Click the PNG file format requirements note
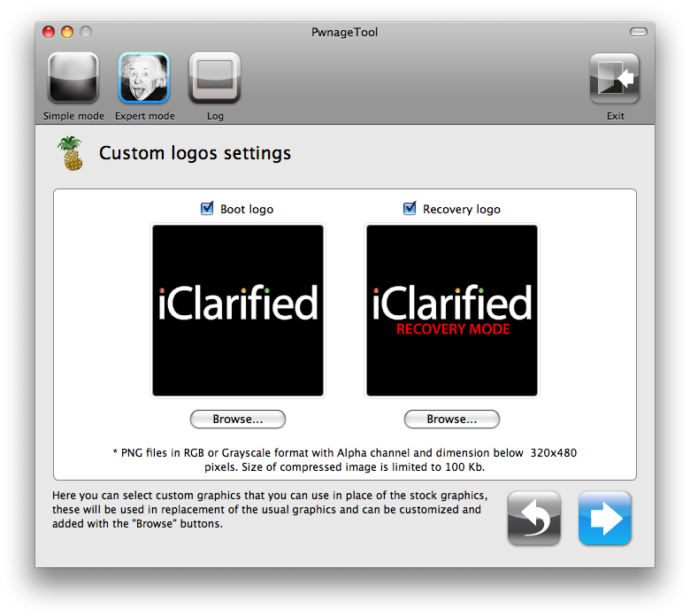Image resolution: width=690 pixels, height=616 pixels. tap(345, 459)
